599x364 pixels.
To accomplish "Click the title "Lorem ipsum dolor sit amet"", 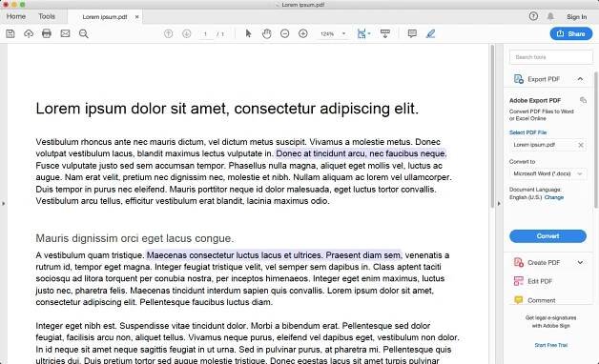I will coord(132,109).
